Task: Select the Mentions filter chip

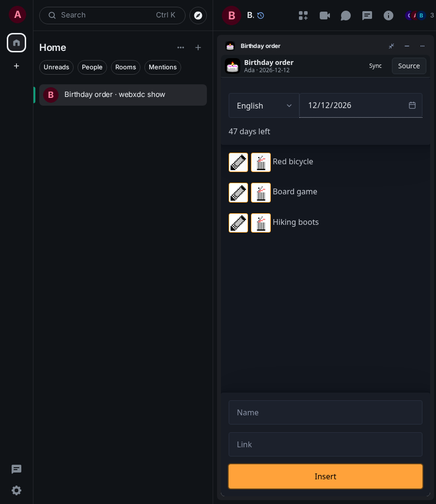Action: click(163, 67)
